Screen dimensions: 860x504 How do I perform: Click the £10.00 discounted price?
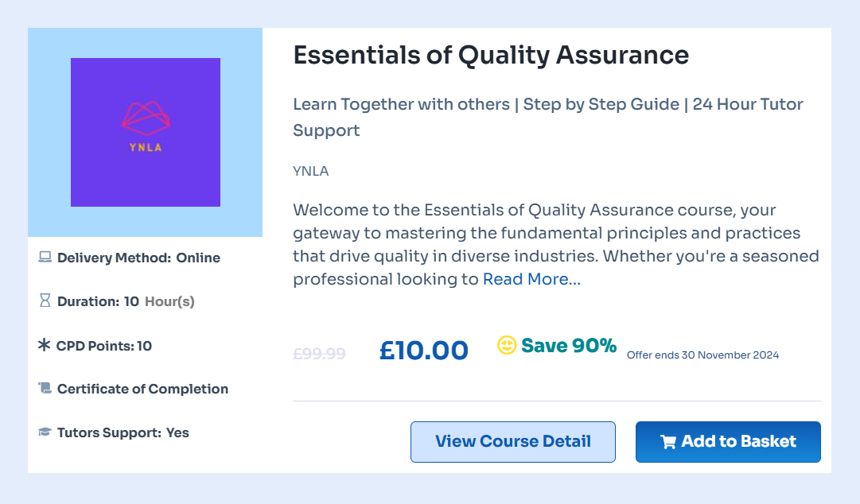click(424, 350)
